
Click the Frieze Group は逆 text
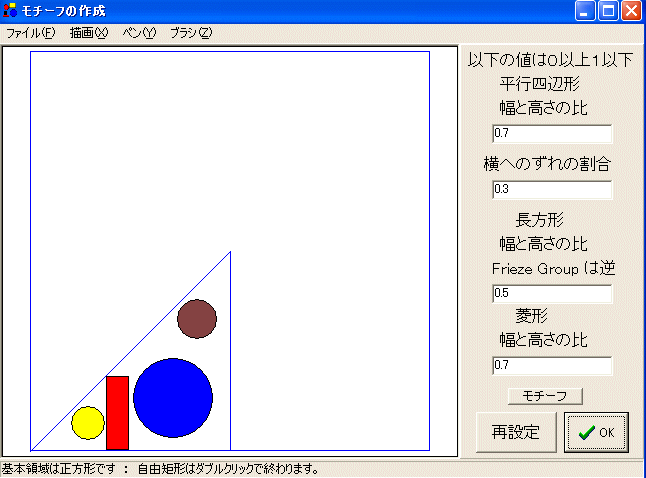[554, 269]
